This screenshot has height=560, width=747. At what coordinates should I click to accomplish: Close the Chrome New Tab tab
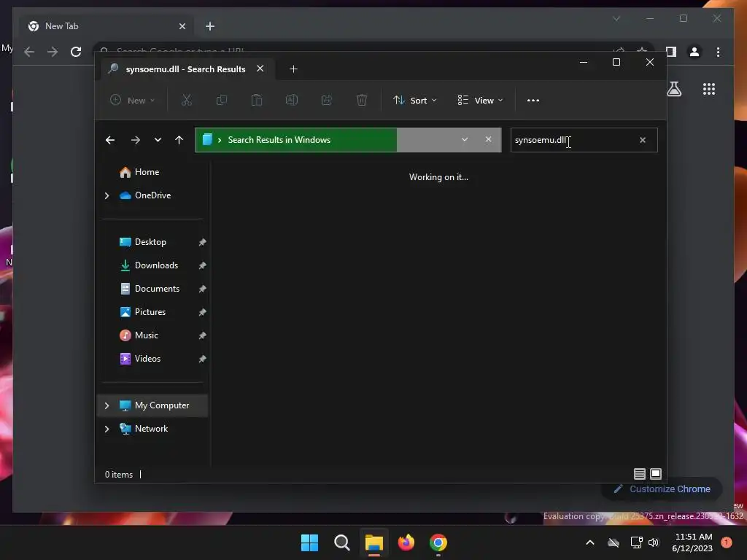pos(182,26)
